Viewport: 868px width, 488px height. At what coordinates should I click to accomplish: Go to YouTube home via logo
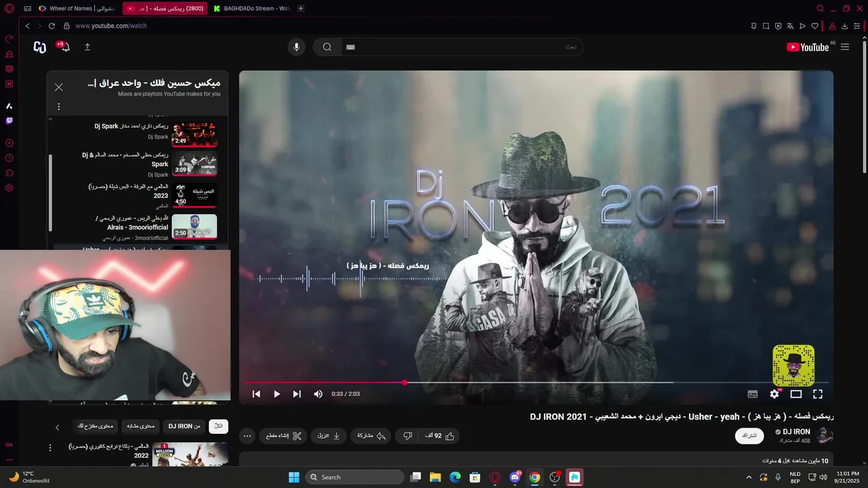tap(807, 47)
